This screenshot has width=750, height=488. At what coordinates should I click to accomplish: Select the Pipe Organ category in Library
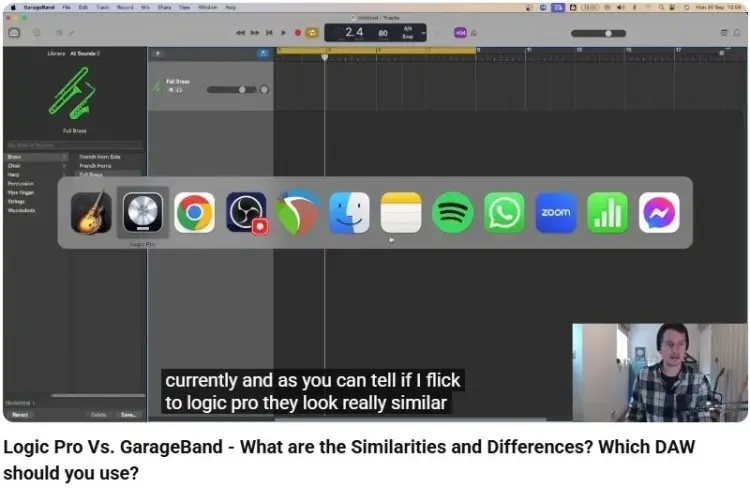coord(21,193)
